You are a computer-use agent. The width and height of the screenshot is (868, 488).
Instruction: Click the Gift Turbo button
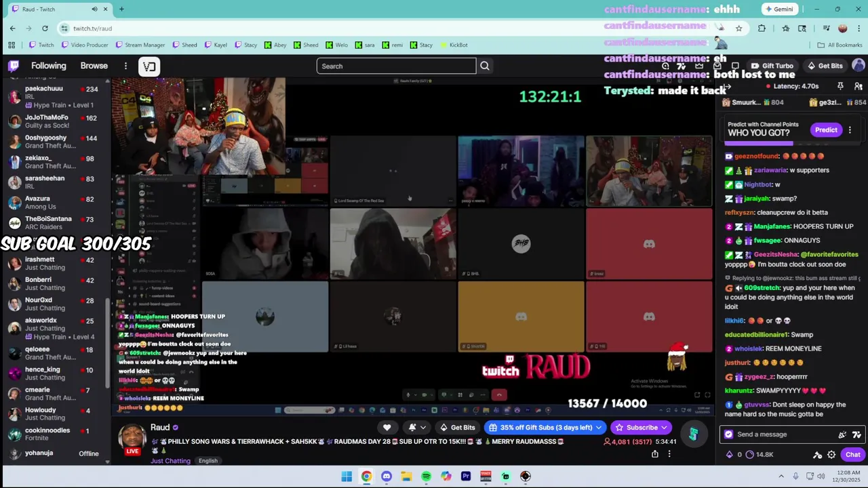click(772, 66)
